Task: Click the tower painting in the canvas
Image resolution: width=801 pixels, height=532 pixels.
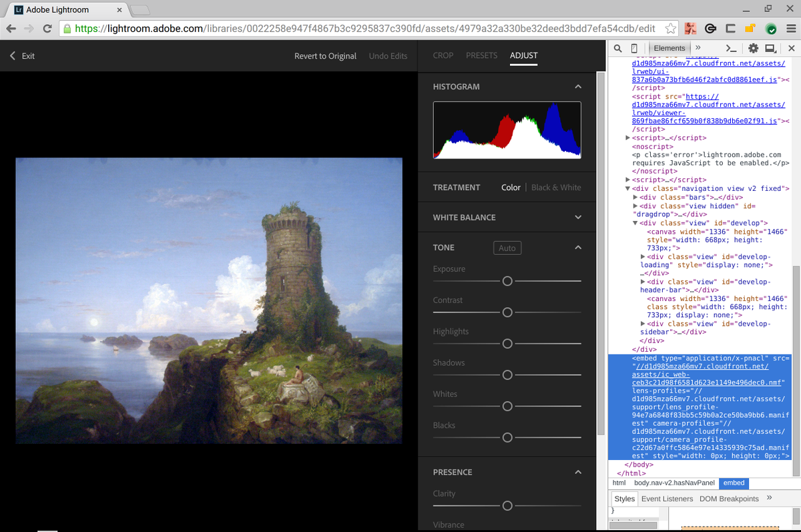Action: pos(209,300)
